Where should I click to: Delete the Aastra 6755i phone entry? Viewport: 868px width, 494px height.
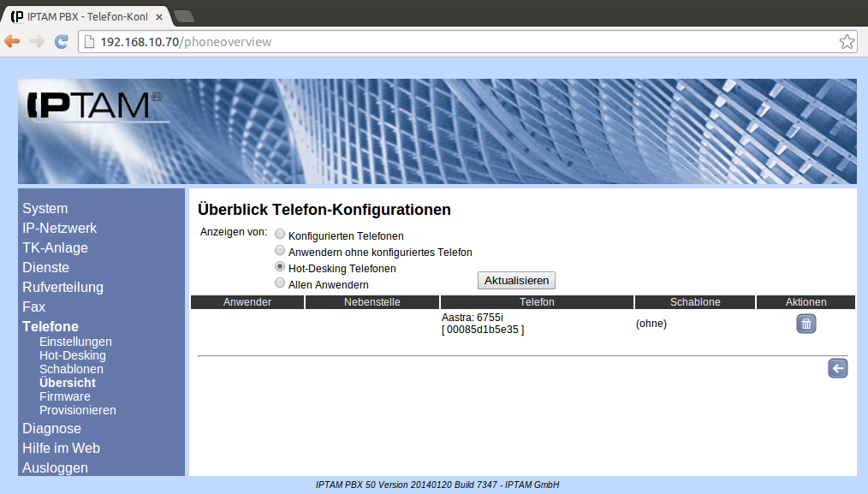806,324
